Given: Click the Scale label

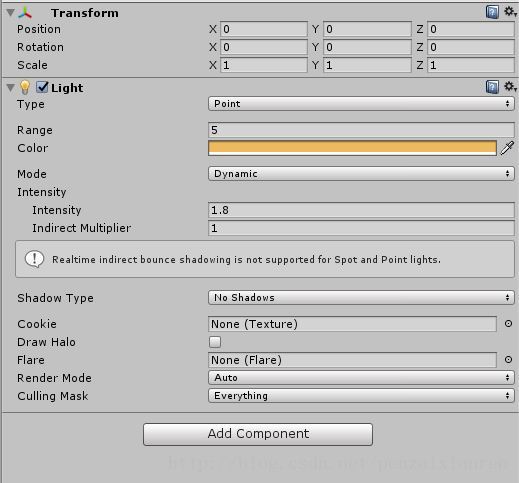Looking at the screenshot, I should click(32, 65).
